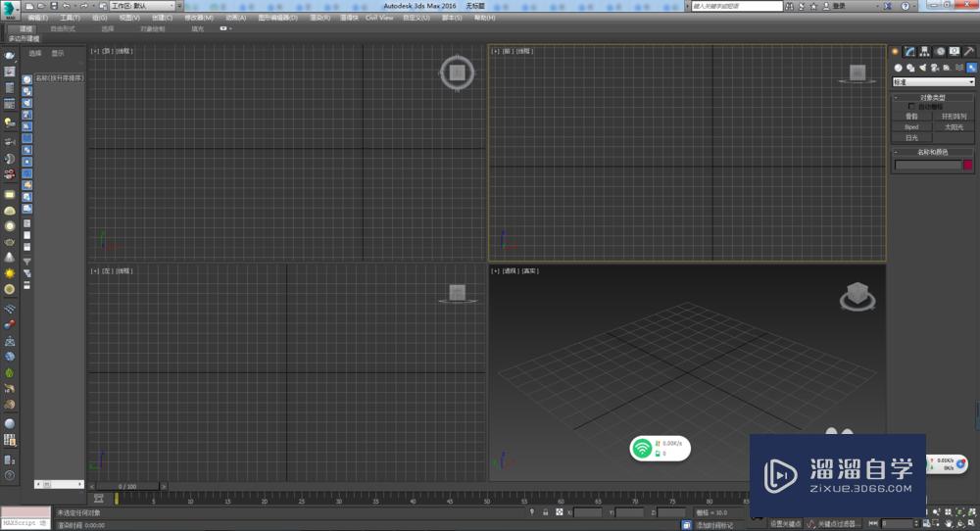The height and width of the screenshot is (531, 980).
Task: Open the workspace selector dropdown
Action: [143, 6]
